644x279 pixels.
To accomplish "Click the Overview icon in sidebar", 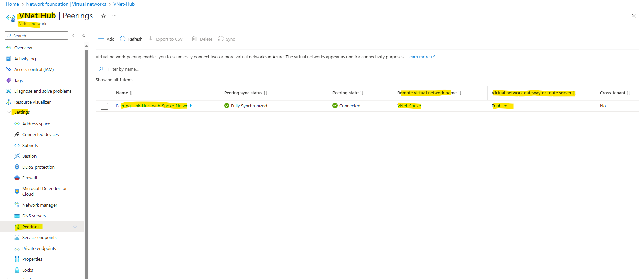I will click(9, 48).
